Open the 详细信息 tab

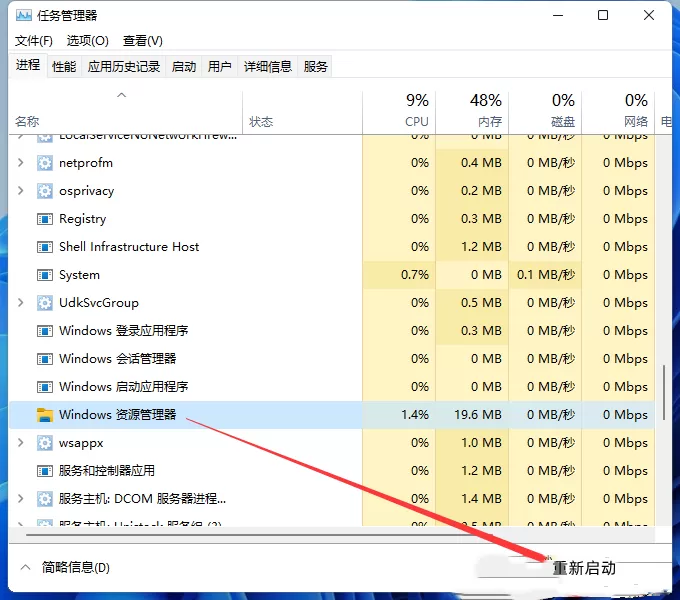pyautogui.click(x=268, y=66)
